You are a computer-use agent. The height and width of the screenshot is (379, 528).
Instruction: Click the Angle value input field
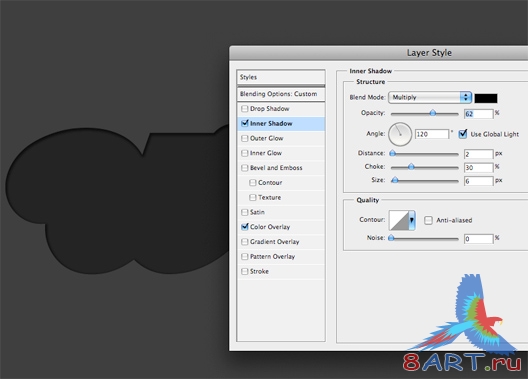click(x=432, y=134)
